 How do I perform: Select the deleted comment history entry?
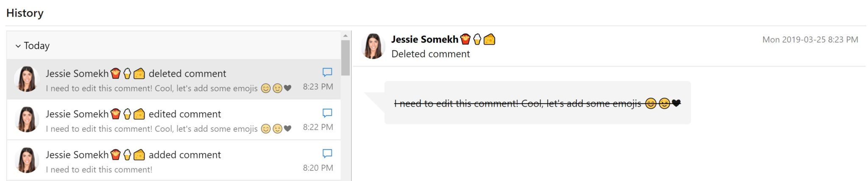point(174,79)
